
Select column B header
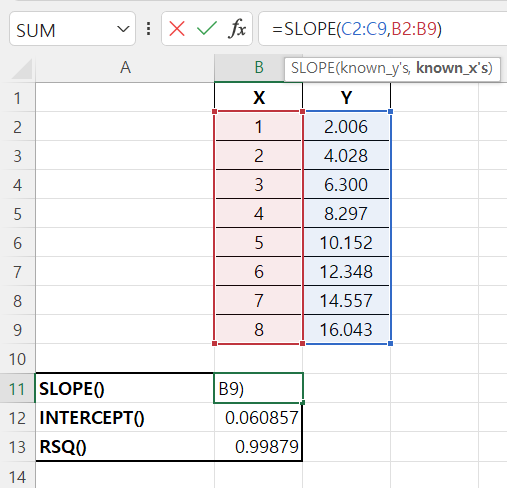[x=249, y=68]
